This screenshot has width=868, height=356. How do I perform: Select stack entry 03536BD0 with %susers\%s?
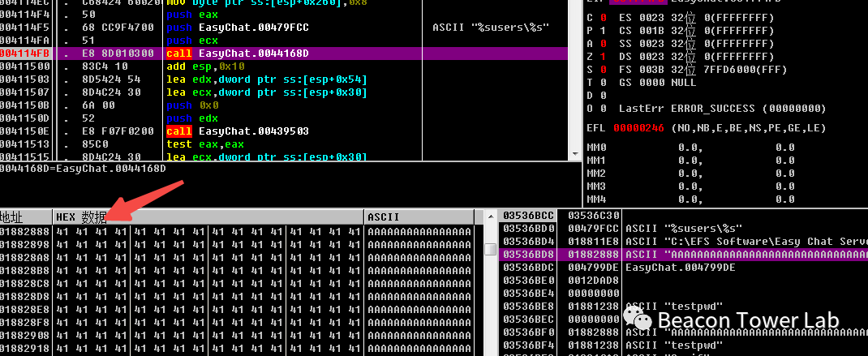tap(683, 228)
